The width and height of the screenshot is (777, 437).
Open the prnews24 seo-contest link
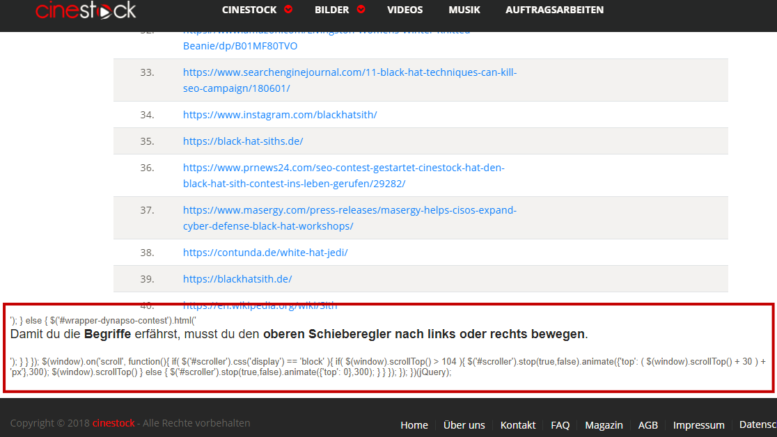pos(344,175)
